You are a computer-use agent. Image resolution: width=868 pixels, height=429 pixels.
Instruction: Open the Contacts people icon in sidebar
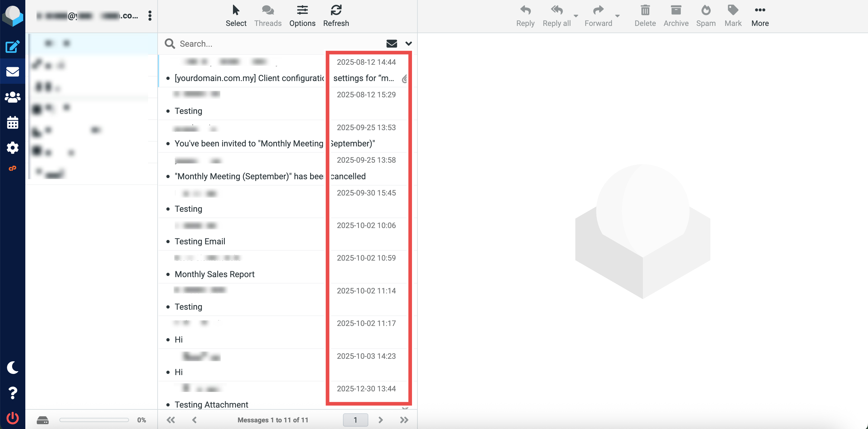click(x=12, y=97)
